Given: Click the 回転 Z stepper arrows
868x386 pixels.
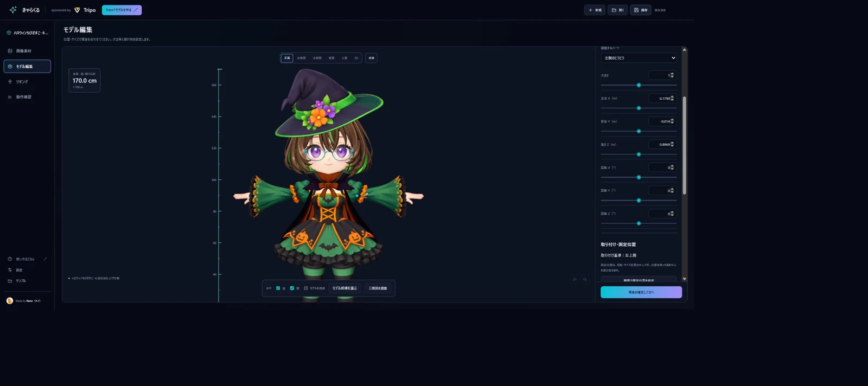Looking at the screenshot, I should pos(672,214).
